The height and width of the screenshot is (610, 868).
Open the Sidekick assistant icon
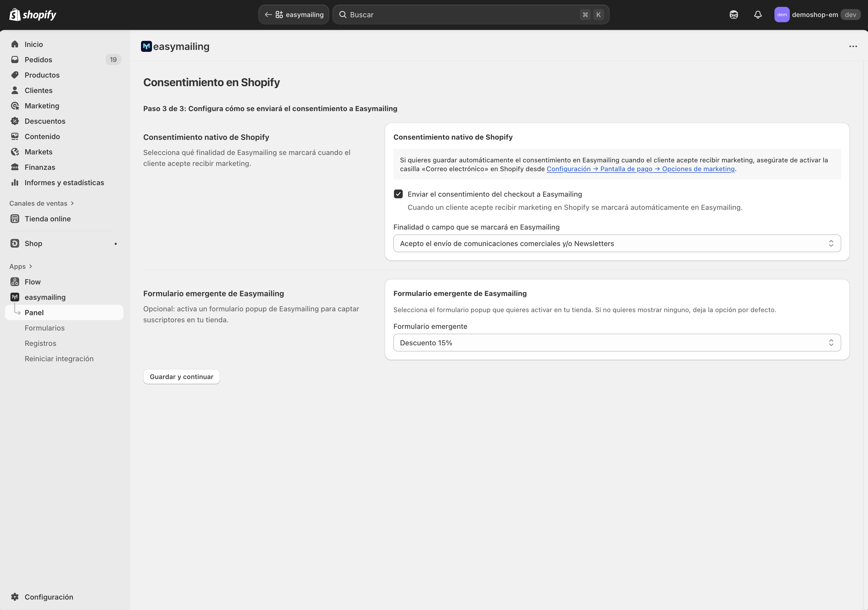pos(733,15)
